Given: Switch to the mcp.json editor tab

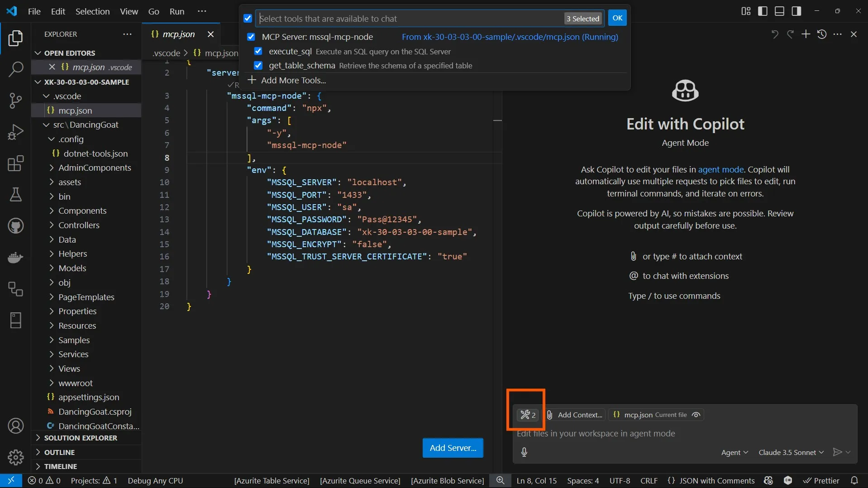Looking at the screenshot, I should pos(178,34).
